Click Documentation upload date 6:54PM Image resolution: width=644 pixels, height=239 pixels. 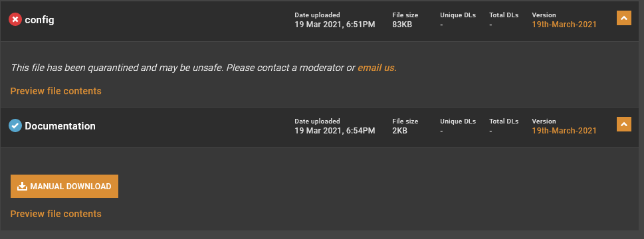pyautogui.click(x=335, y=131)
